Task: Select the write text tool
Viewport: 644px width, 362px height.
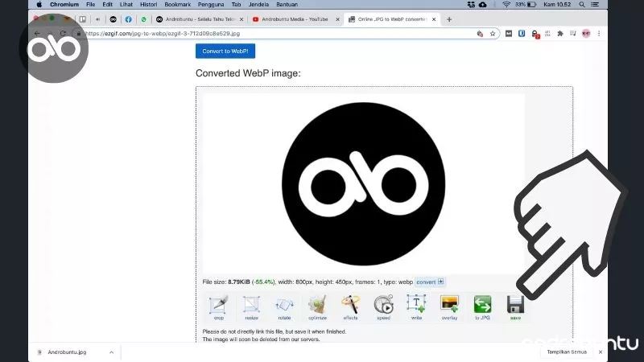Action: point(416,307)
